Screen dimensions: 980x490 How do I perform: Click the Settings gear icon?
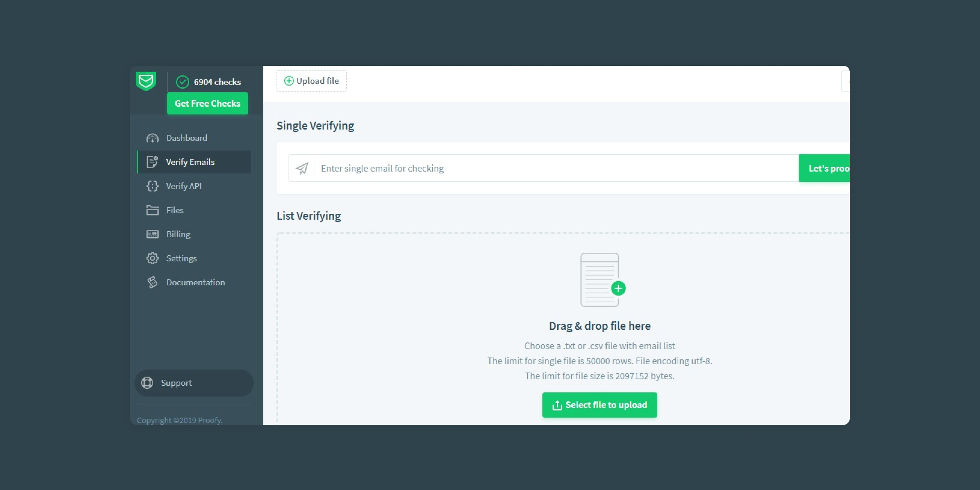pos(152,258)
